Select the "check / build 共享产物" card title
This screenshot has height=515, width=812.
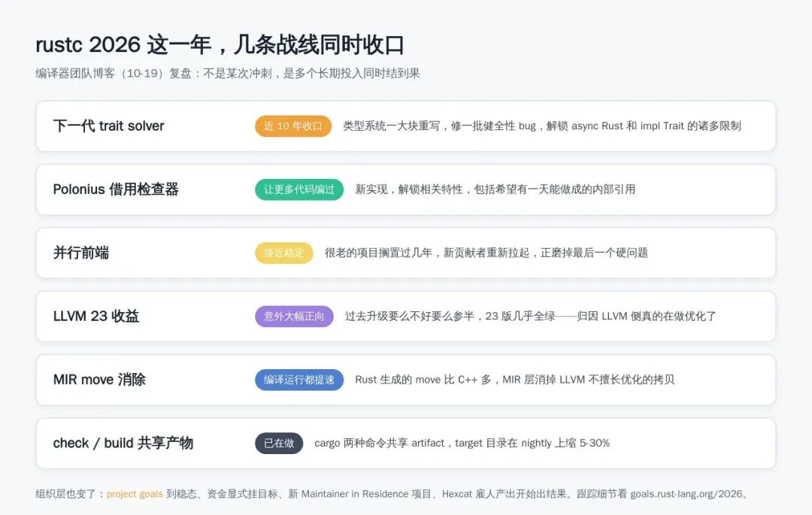pos(123,443)
